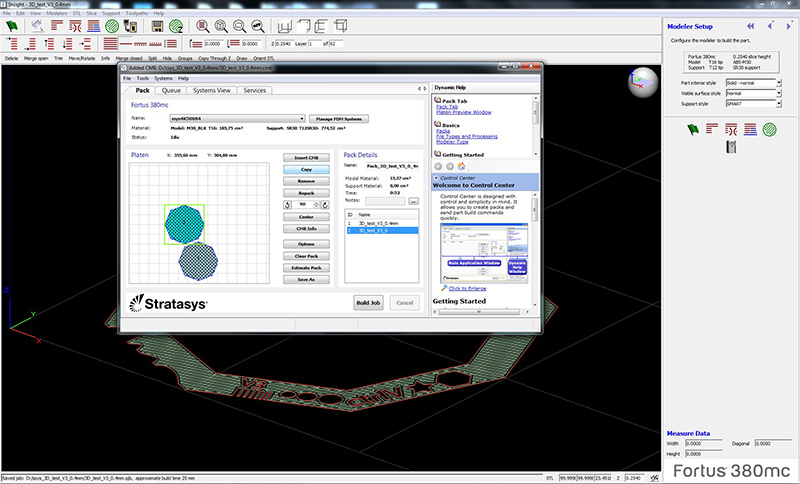Click the green toolpath circle in Modeler Setup panel

tap(769, 130)
